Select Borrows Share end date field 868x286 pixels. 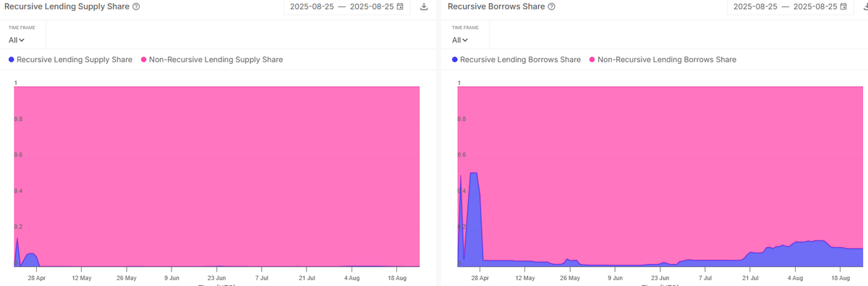815,7
